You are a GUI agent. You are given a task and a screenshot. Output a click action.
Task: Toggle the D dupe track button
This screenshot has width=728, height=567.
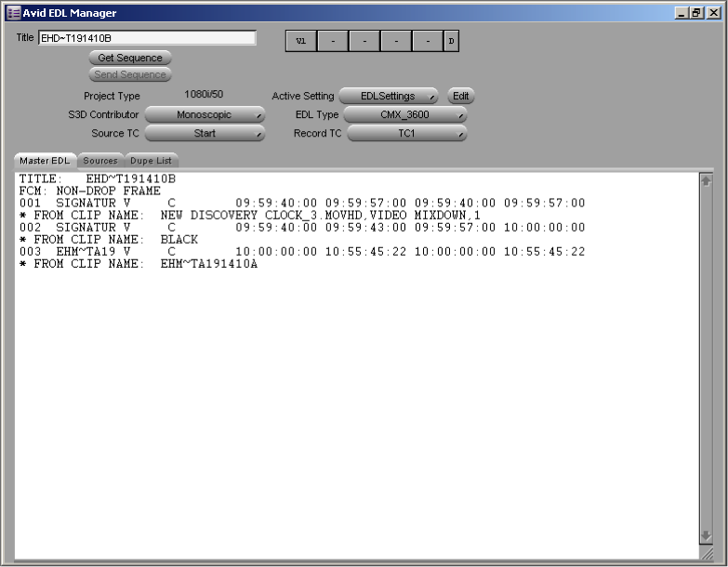(451, 41)
